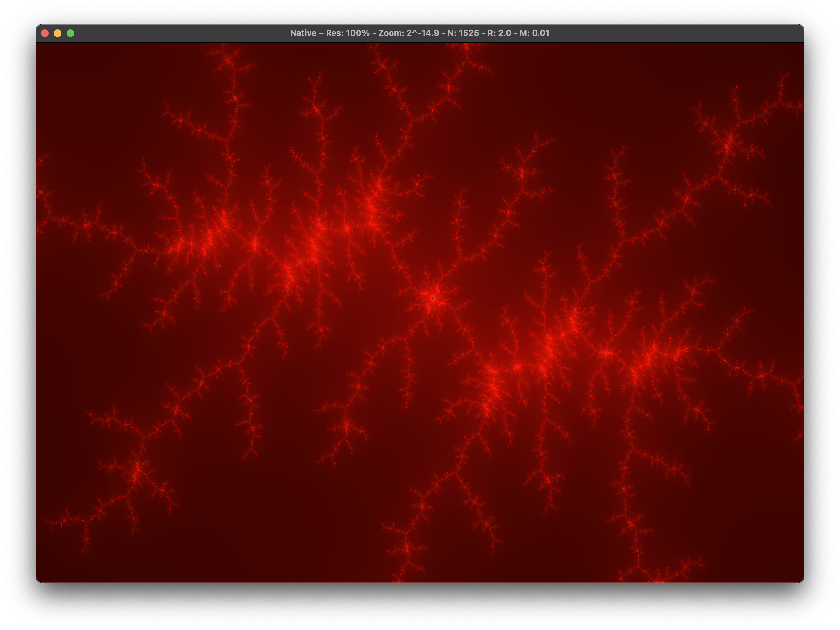840x630 pixels.
Task: Close the Native fractal window
Action: click(45, 33)
